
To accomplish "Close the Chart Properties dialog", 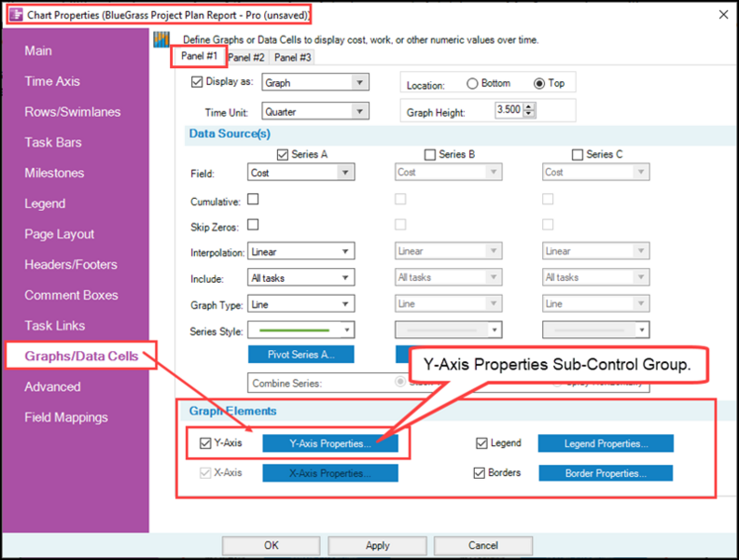I will pyautogui.click(x=723, y=15).
